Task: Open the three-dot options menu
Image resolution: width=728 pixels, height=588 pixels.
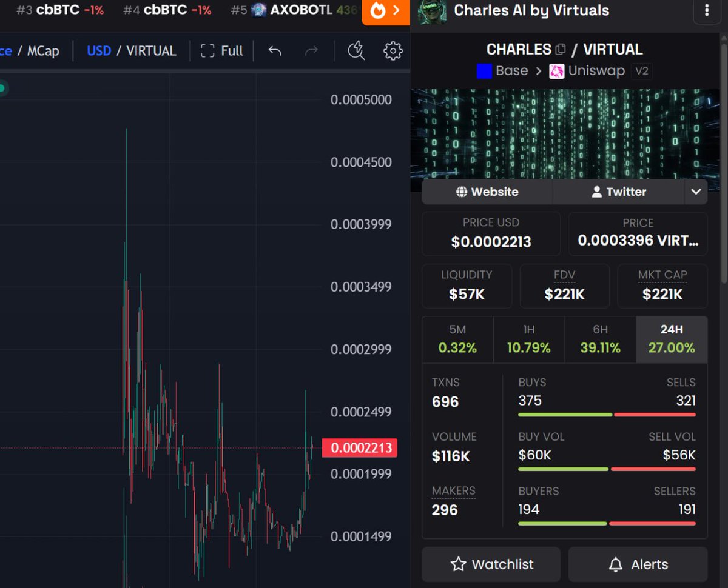Action: pyautogui.click(x=707, y=11)
